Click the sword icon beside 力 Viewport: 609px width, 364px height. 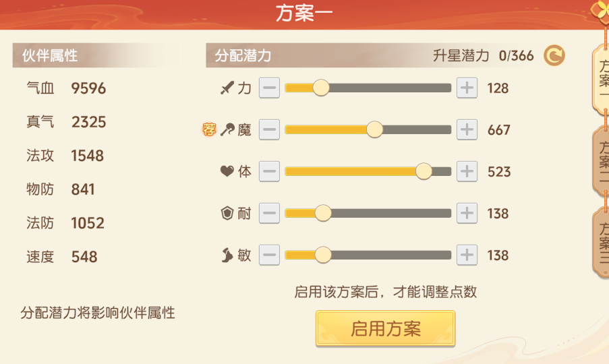click(227, 88)
